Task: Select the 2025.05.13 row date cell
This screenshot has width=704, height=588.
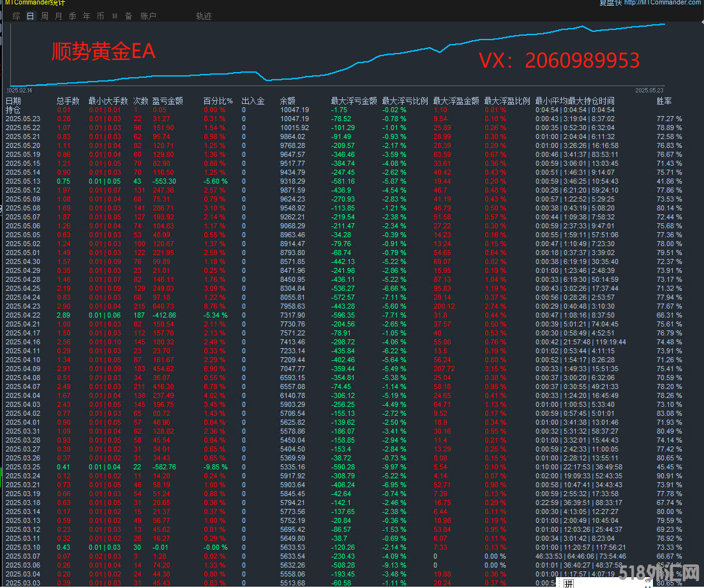Action: (x=23, y=181)
